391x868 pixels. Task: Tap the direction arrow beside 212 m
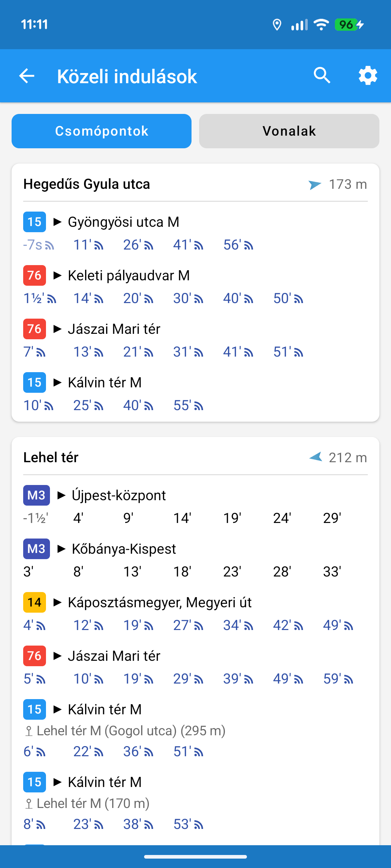[x=316, y=458]
